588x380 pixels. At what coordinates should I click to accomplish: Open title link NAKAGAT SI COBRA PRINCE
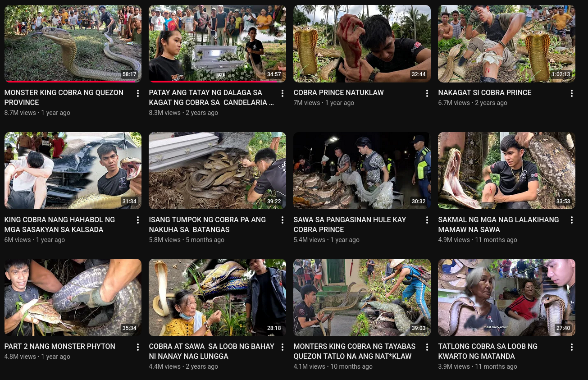click(x=485, y=92)
